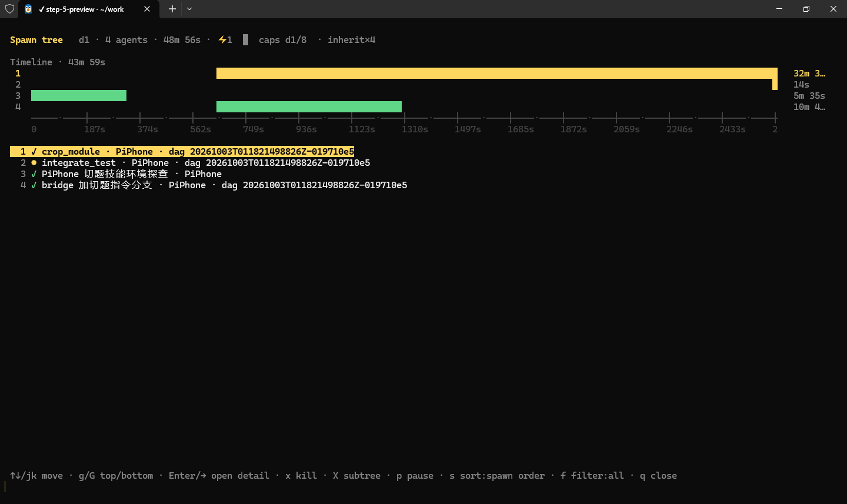847x504 pixels.
Task: Click the 'Timeline · 43m 59s' label
Action: pyautogui.click(x=58, y=62)
